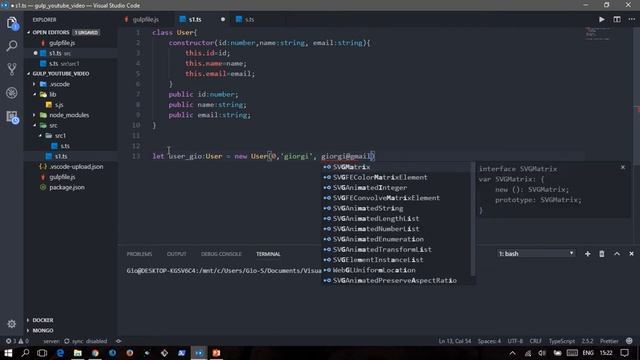The image size is (640, 360).
Task: Click the feedback smiley in status bar
Action: pos(629,341)
